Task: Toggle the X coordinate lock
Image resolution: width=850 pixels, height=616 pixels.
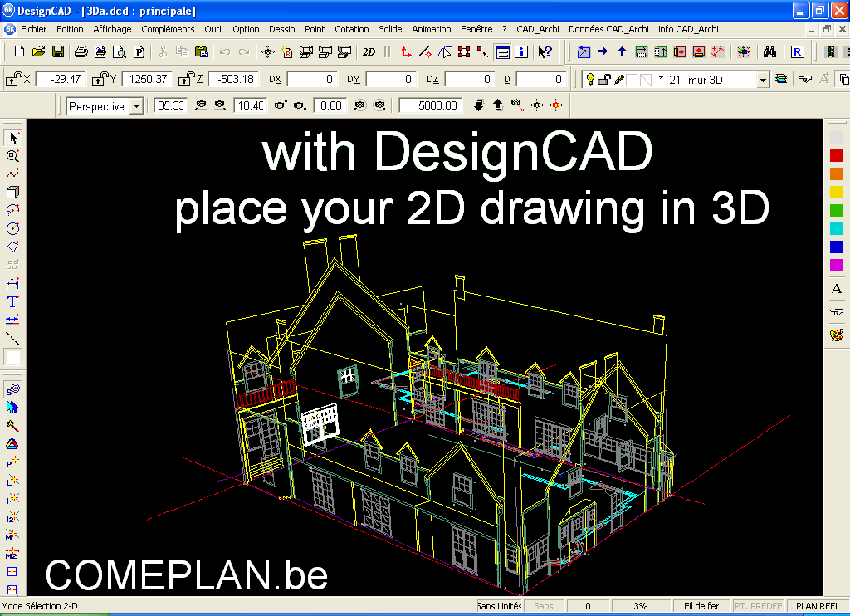Action: point(13,79)
